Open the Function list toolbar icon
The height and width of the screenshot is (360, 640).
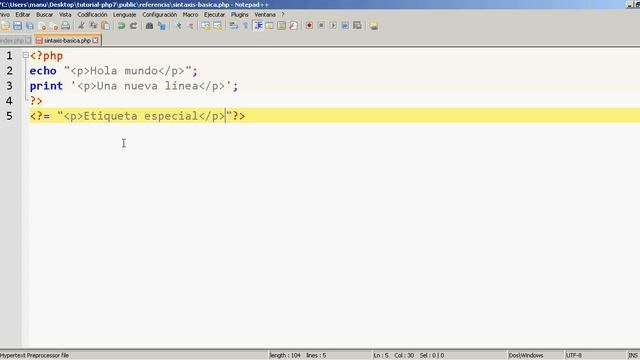click(293, 26)
